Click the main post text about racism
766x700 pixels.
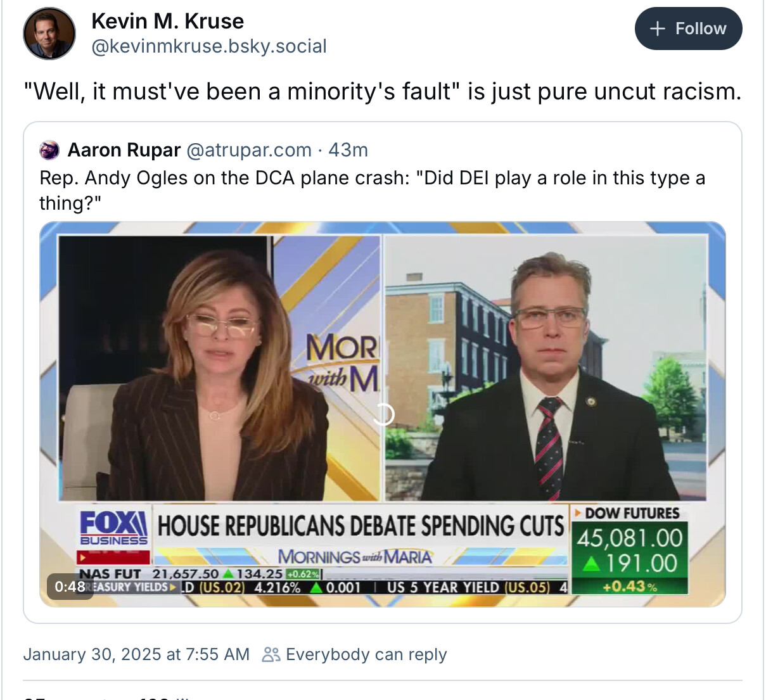(382, 92)
